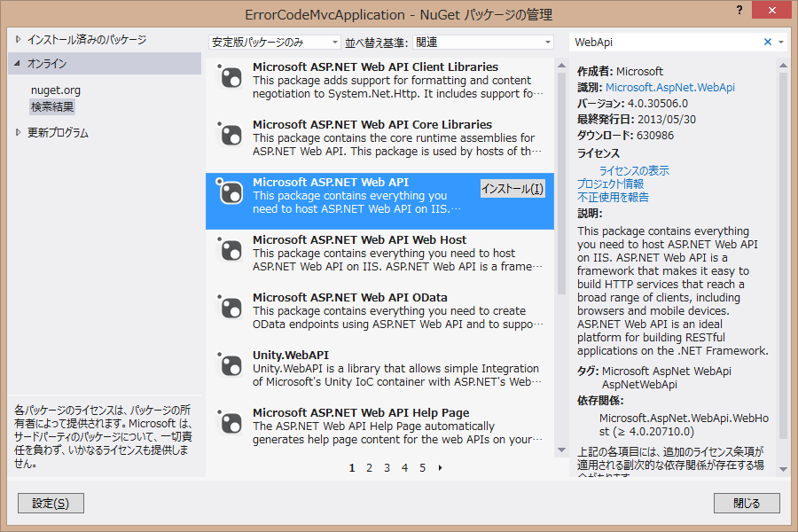Clear the WebApi search with the X icon
798x532 pixels.
coord(768,42)
